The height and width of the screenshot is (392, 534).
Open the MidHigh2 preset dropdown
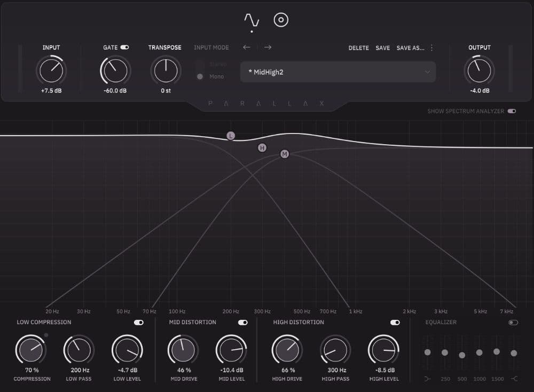click(337, 72)
